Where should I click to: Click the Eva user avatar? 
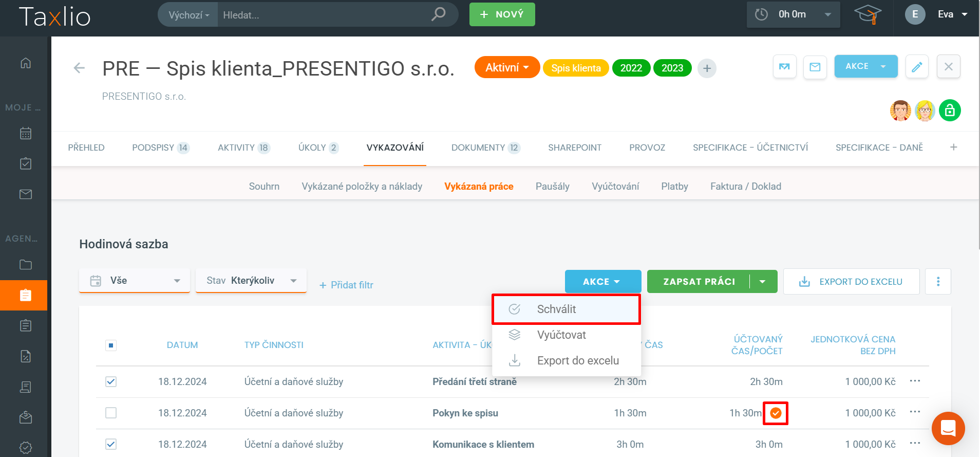coord(915,14)
